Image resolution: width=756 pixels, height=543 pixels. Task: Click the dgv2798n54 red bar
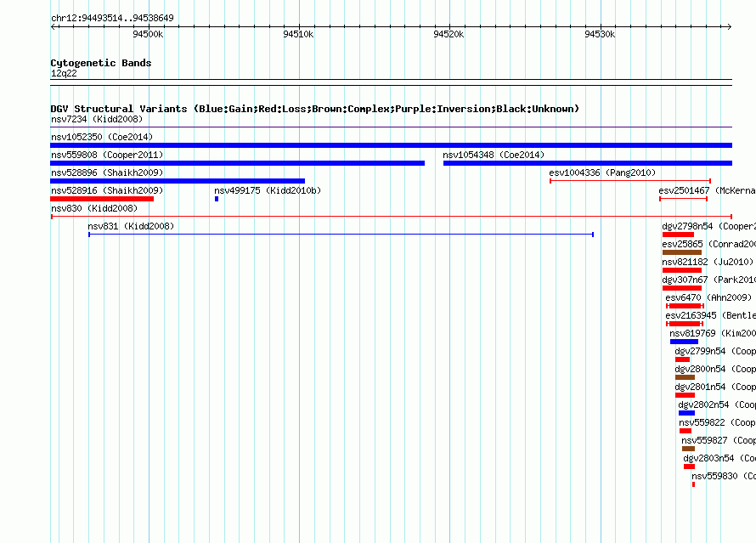coord(678,235)
